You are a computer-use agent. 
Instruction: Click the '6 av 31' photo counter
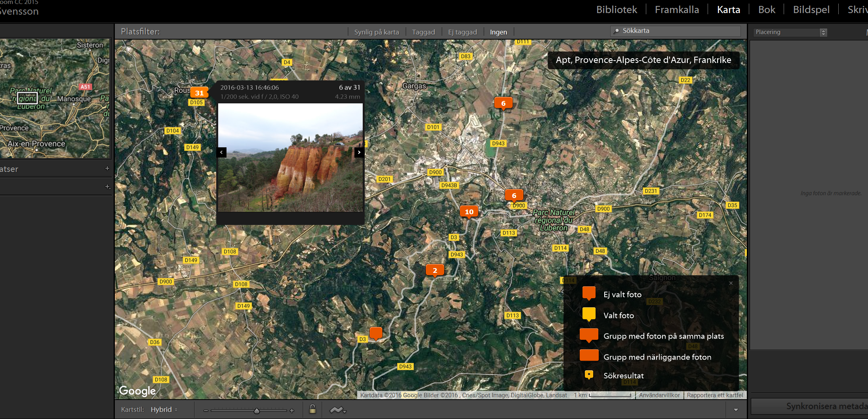(349, 88)
